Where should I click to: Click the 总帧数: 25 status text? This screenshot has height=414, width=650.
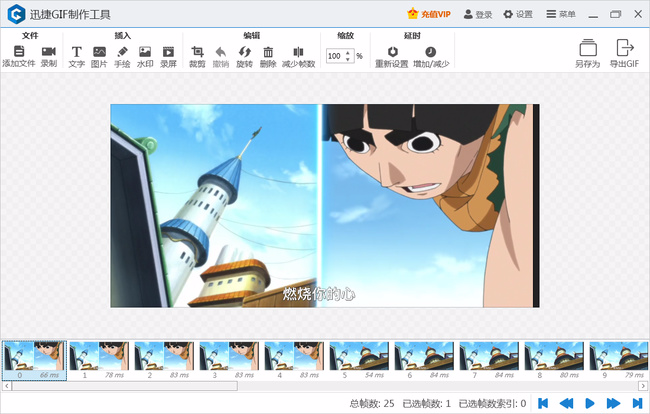click(x=372, y=403)
